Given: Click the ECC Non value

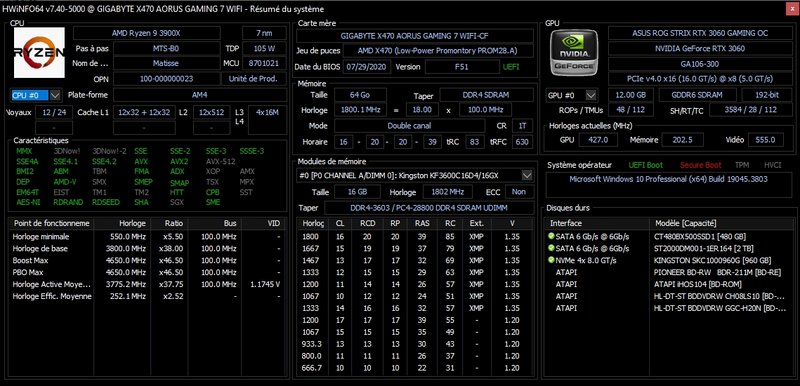Looking at the screenshot, I should coord(519,192).
